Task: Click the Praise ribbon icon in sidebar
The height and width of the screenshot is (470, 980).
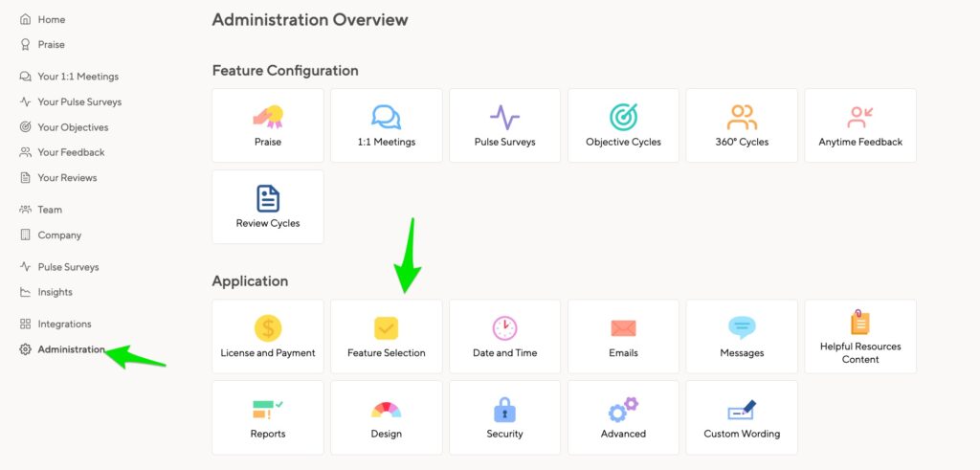Action: tap(25, 44)
